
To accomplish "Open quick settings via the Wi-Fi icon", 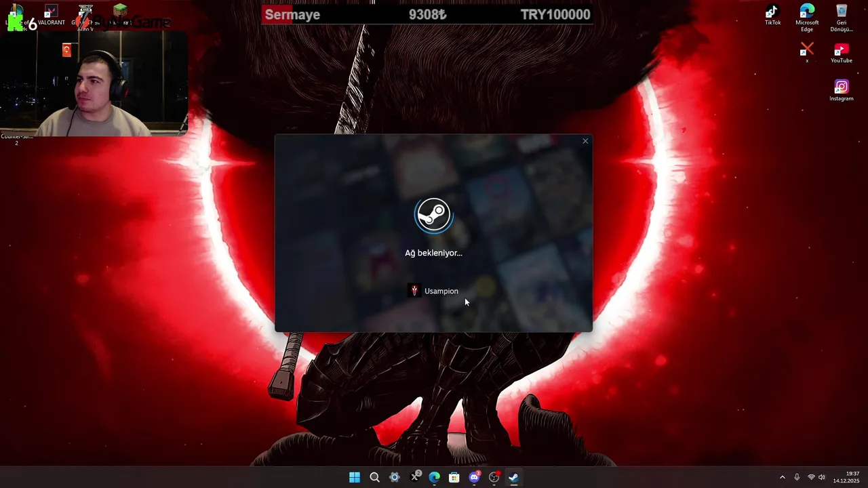I will (811, 477).
